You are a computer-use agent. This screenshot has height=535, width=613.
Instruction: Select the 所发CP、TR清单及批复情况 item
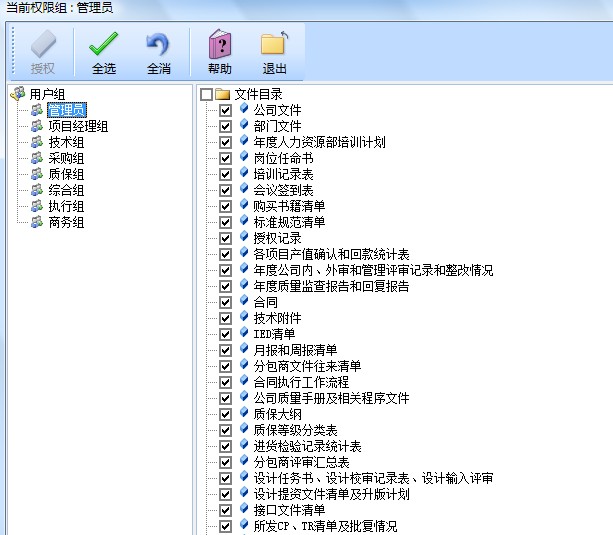tap(325, 526)
